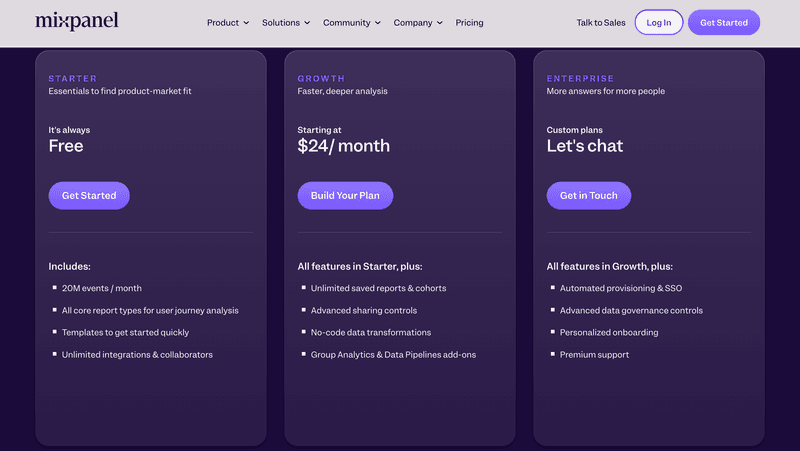Click Build Your Plan button

(x=345, y=195)
